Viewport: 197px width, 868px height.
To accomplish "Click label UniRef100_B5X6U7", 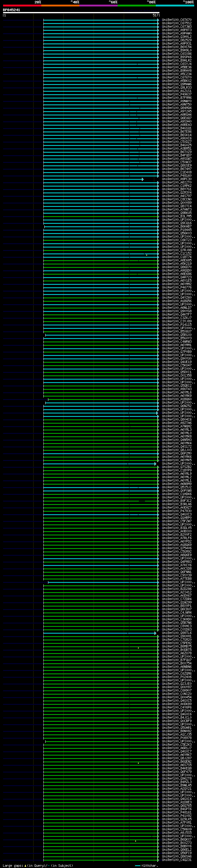I will pos(176,332).
